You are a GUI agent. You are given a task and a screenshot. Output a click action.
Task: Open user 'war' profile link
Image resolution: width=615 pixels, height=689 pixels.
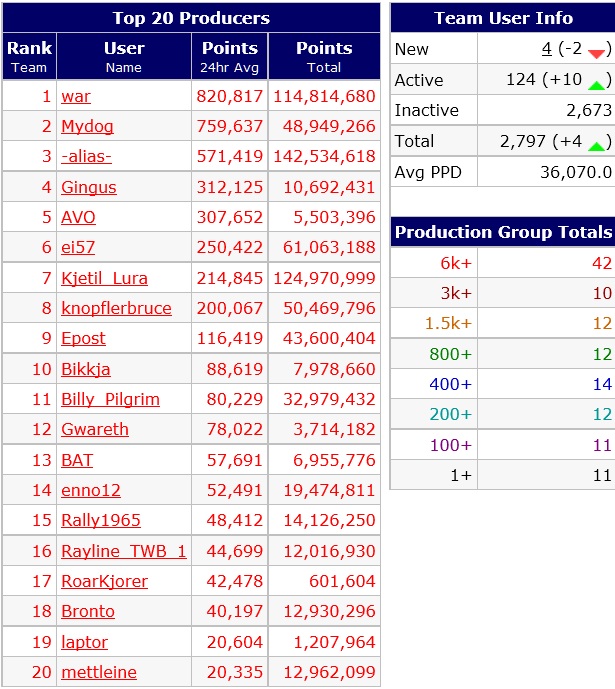click(76, 96)
